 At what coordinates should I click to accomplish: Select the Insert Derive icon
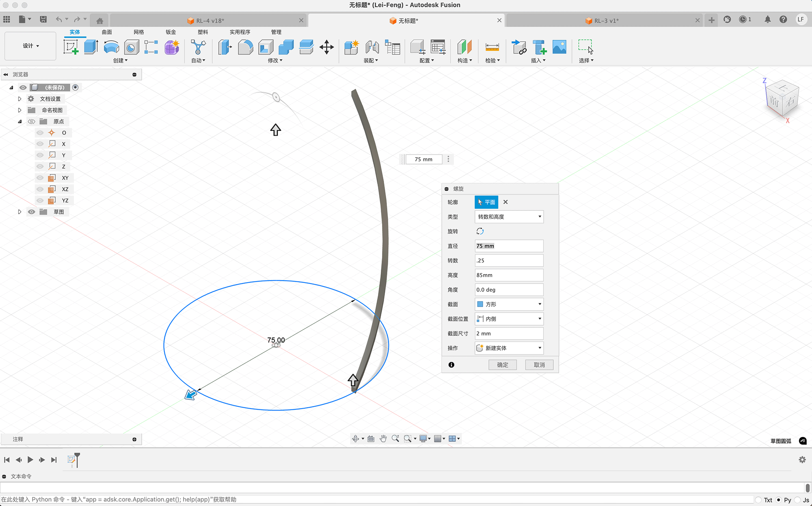(x=519, y=47)
